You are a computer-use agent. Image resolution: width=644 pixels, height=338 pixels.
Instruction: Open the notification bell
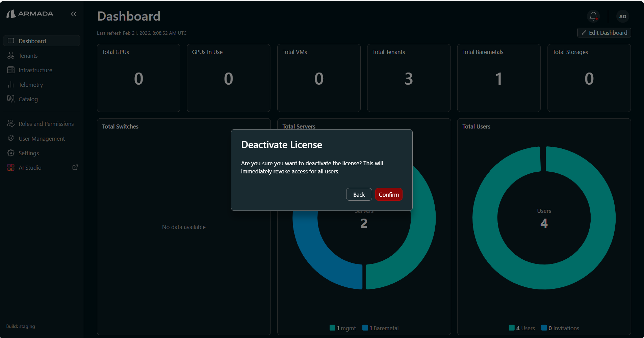[593, 16]
